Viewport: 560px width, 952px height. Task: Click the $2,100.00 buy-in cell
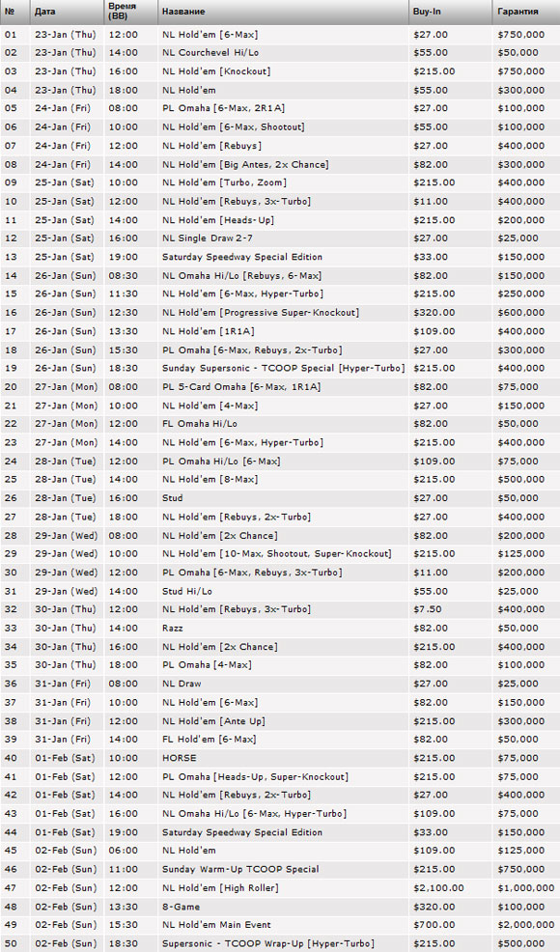coord(438,887)
